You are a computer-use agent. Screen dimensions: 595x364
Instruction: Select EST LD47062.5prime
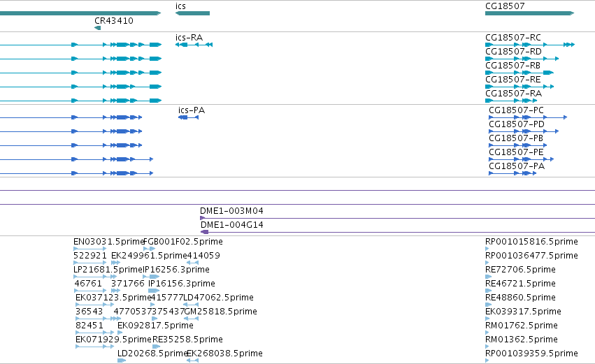(x=191, y=305)
